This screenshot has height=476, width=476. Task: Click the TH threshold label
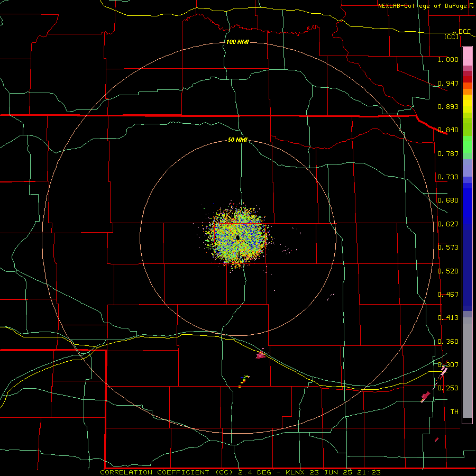(454, 412)
